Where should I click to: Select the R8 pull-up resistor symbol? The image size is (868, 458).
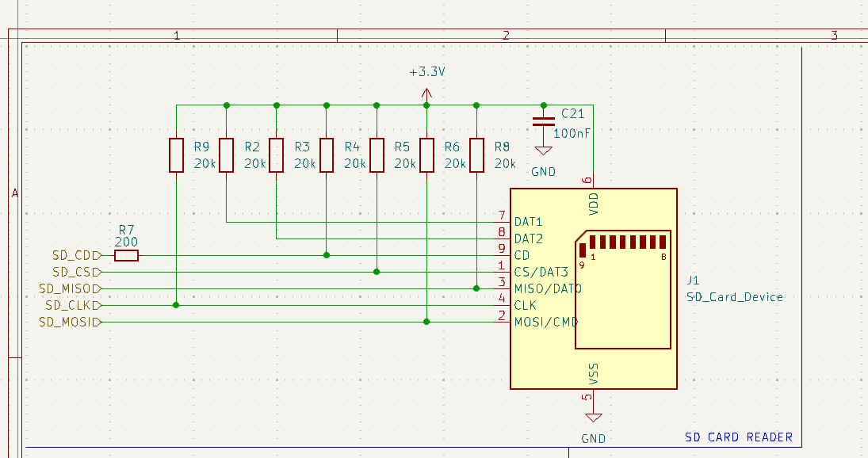point(476,155)
